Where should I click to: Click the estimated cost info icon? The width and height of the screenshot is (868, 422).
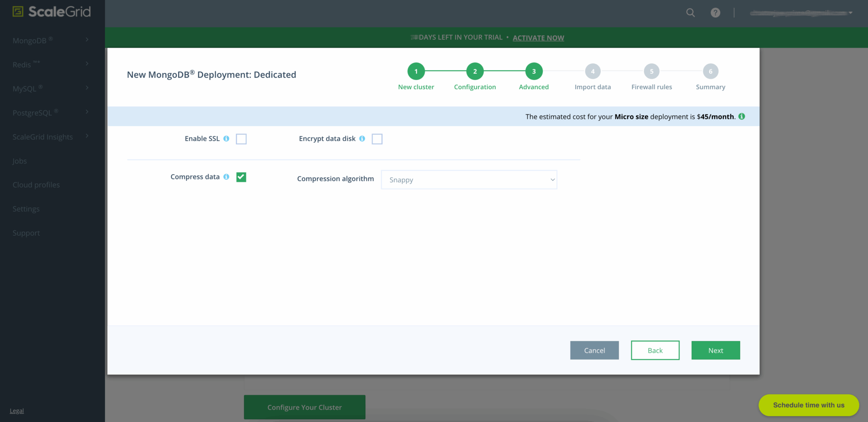[742, 117]
